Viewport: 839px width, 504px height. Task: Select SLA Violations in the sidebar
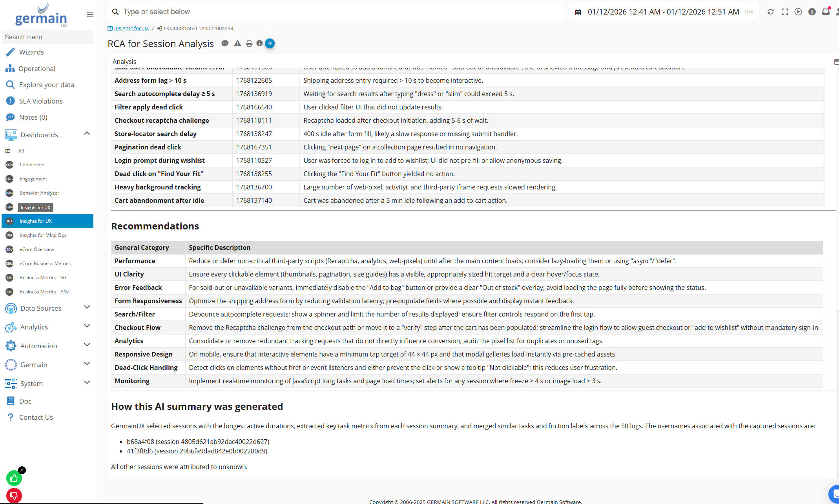click(x=41, y=101)
